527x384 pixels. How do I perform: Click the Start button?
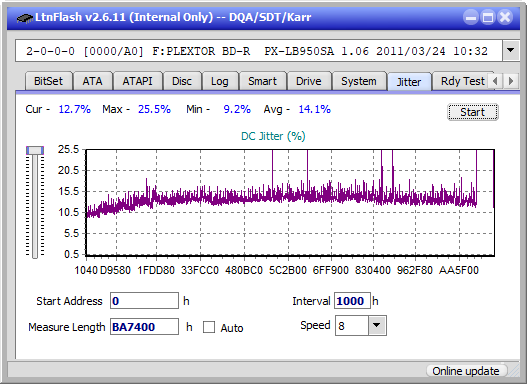pos(473,112)
